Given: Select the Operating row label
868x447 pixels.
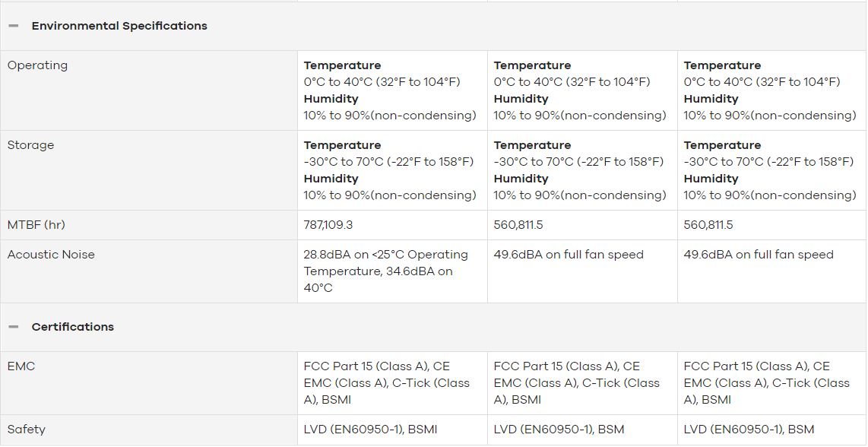Looking at the screenshot, I should pyautogui.click(x=38, y=65).
